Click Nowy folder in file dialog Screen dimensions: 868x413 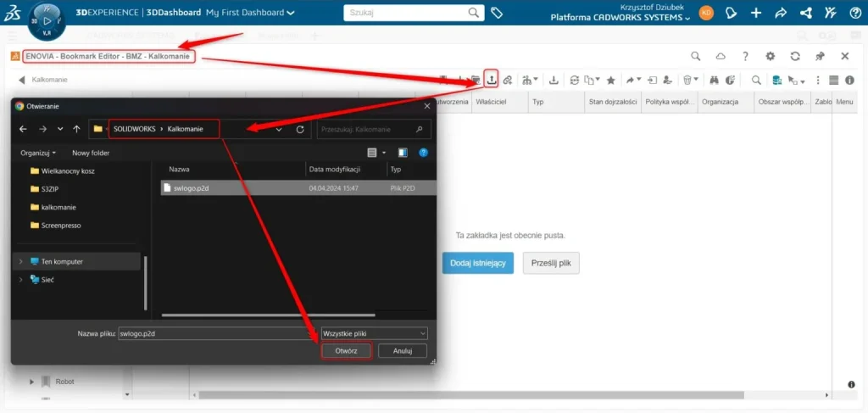point(91,153)
